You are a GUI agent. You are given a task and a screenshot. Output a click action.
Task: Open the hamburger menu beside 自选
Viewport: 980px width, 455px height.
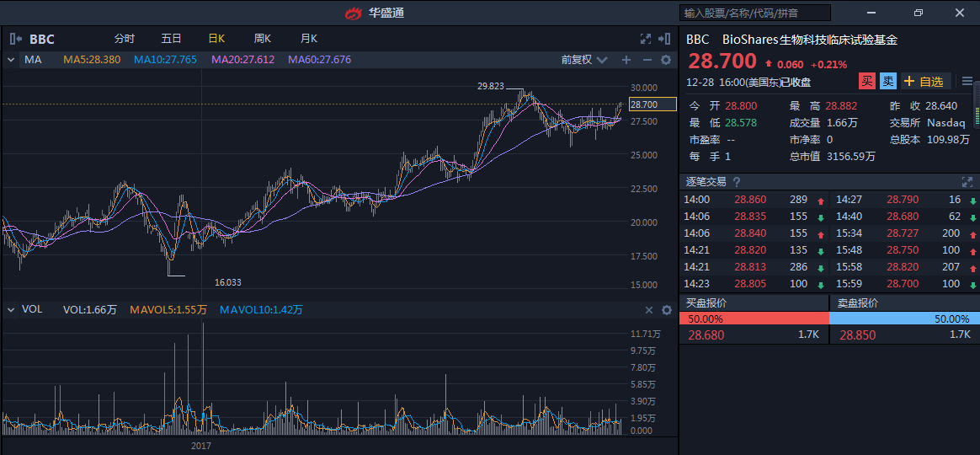967,81
